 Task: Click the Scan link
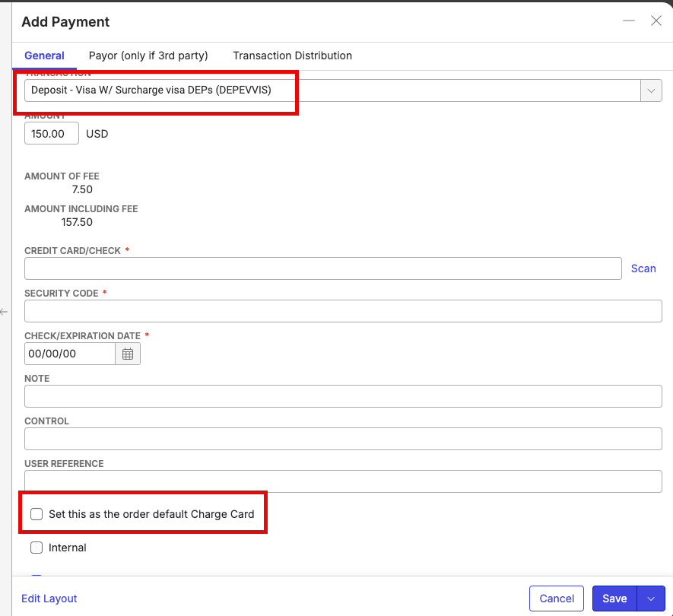point(643,268)
